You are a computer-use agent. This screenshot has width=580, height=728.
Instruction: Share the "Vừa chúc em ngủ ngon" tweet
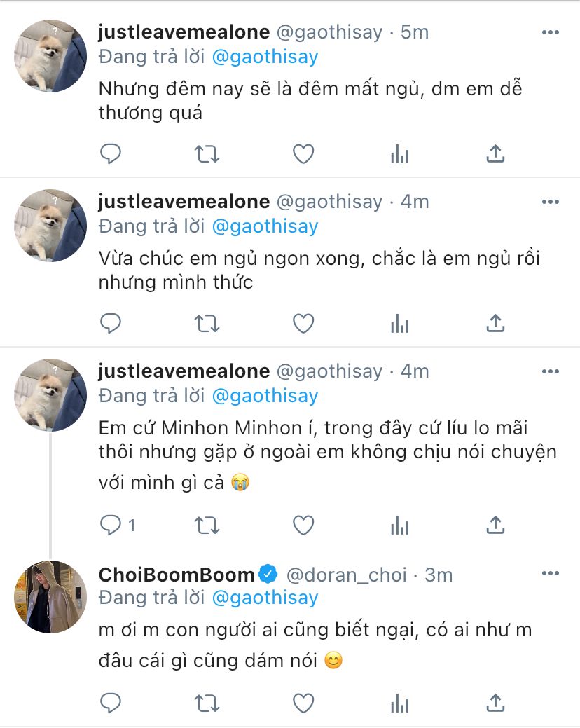coord(495,323)
